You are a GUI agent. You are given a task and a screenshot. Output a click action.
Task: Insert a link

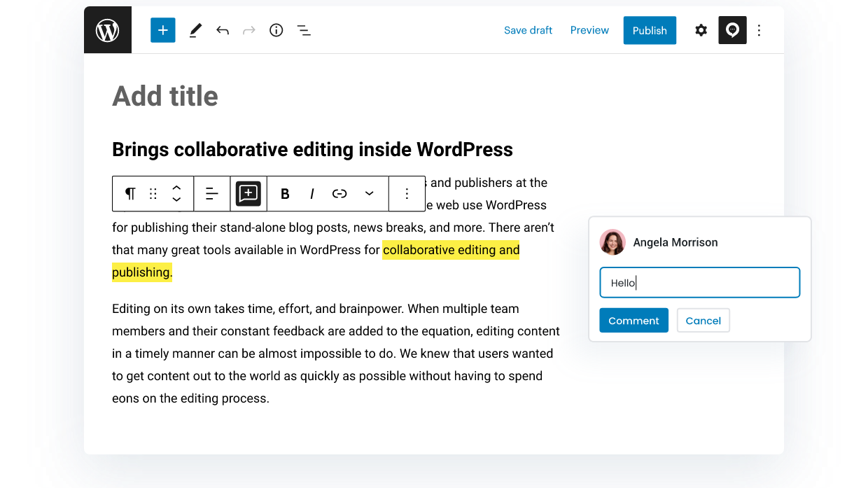(x=339, y=194)
